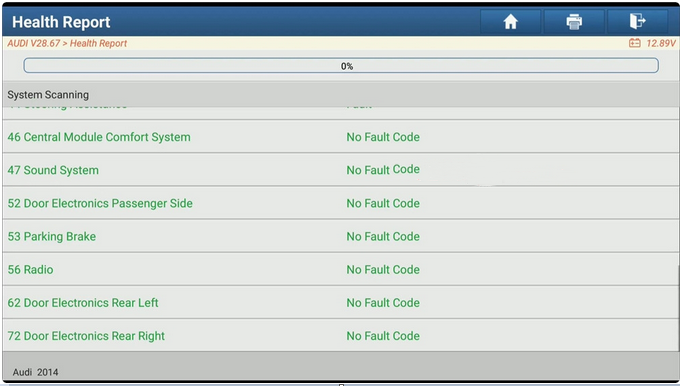This screenshot has width=680, height=386.
Task: Click No Fault Code status for Parking Brake
Action: pos(383,236)
